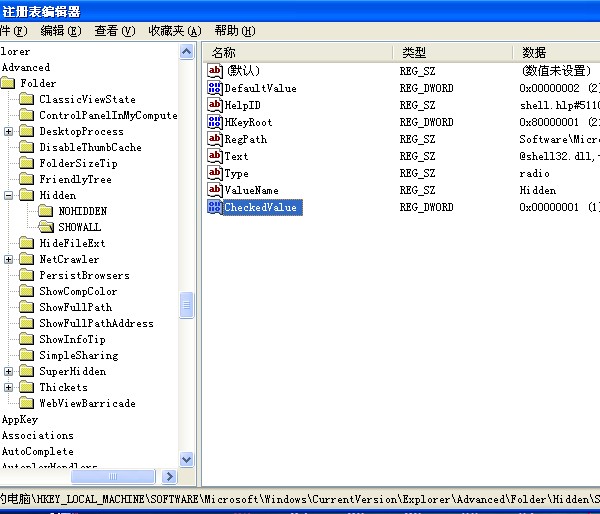Select the Text value name
Image resolution: width=600 pixels, height=514 pixels.
[x=236, y=156]
